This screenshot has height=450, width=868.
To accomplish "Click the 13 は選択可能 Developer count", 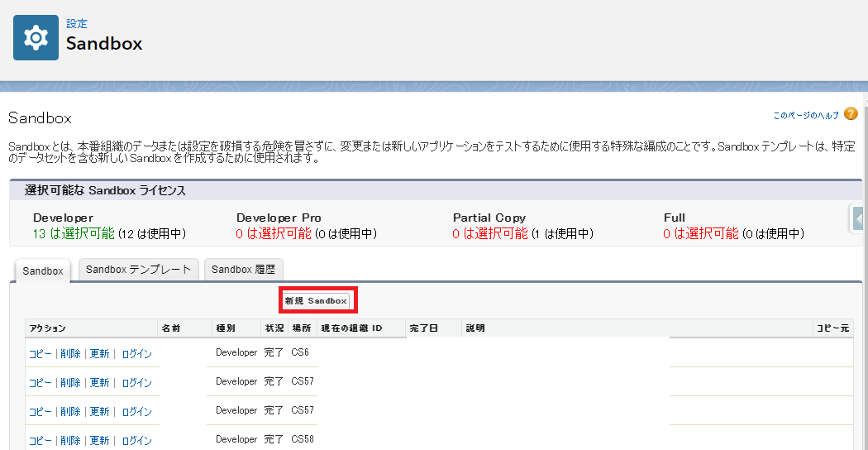I will pyautogui.click(x=74, y=233).
